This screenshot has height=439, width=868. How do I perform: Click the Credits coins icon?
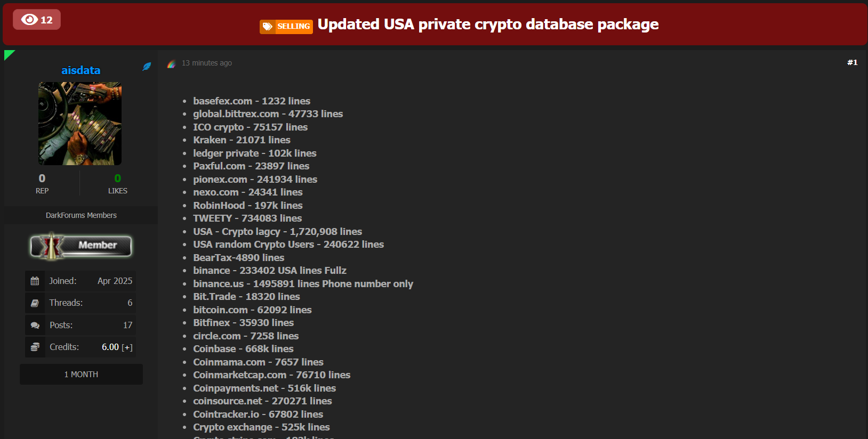tap(35, 347)
